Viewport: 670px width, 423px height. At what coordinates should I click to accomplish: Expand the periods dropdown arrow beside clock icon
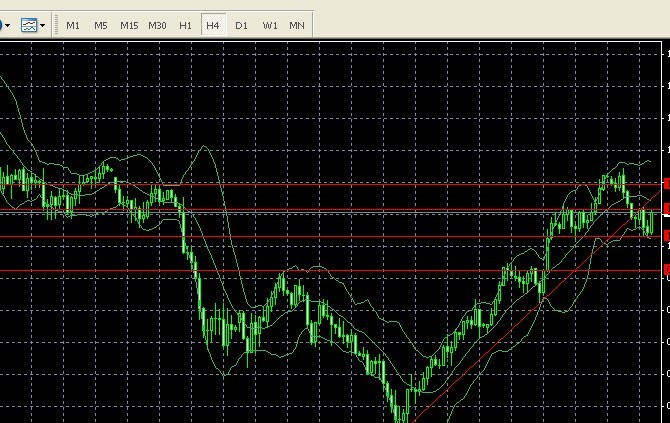click(x=7, y=26)
